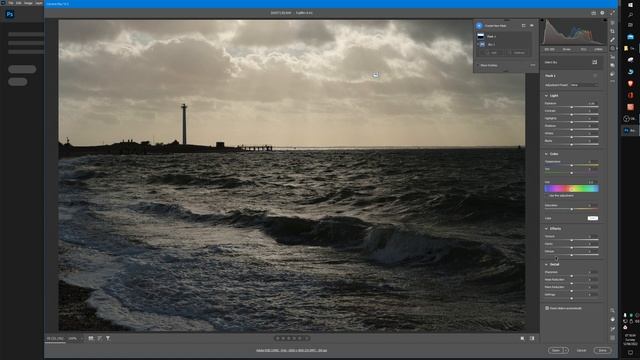Open the Image menu
Screen dimensions: 640x360
[28, 3]
